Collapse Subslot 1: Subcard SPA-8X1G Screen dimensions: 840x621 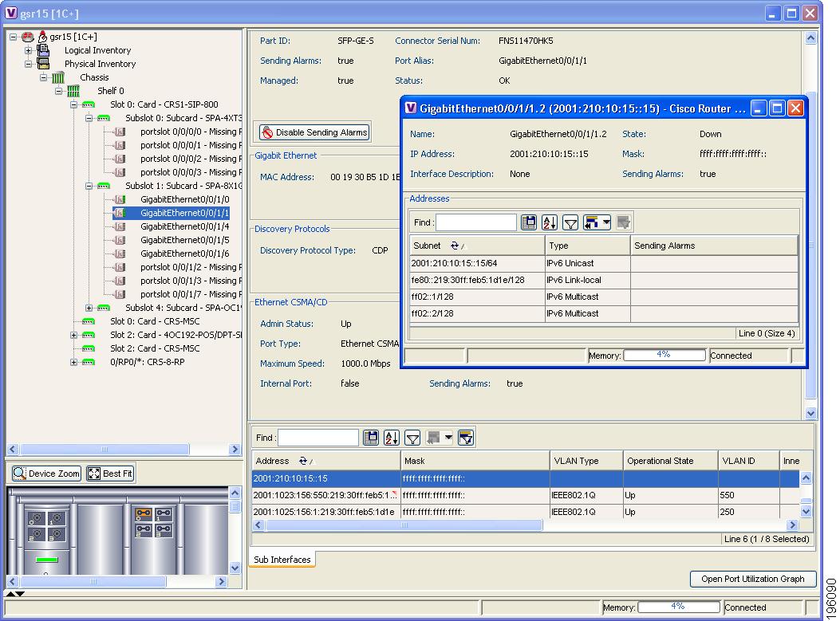coord(89,186)
